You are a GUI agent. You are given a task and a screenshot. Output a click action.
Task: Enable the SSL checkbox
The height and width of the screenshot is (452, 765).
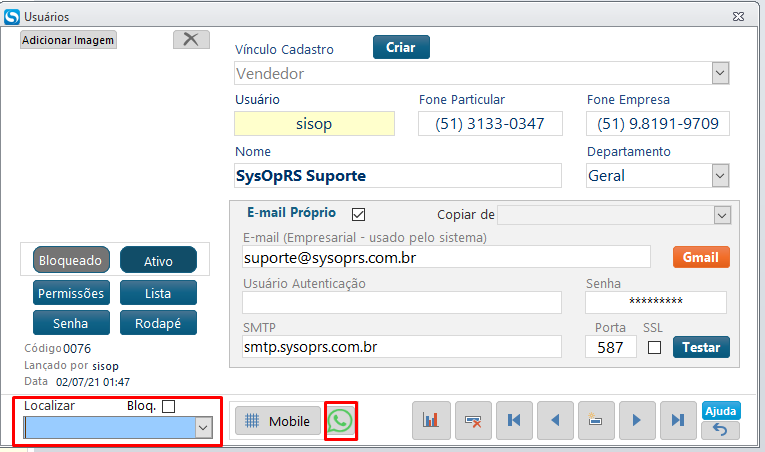tap(654, 347)
